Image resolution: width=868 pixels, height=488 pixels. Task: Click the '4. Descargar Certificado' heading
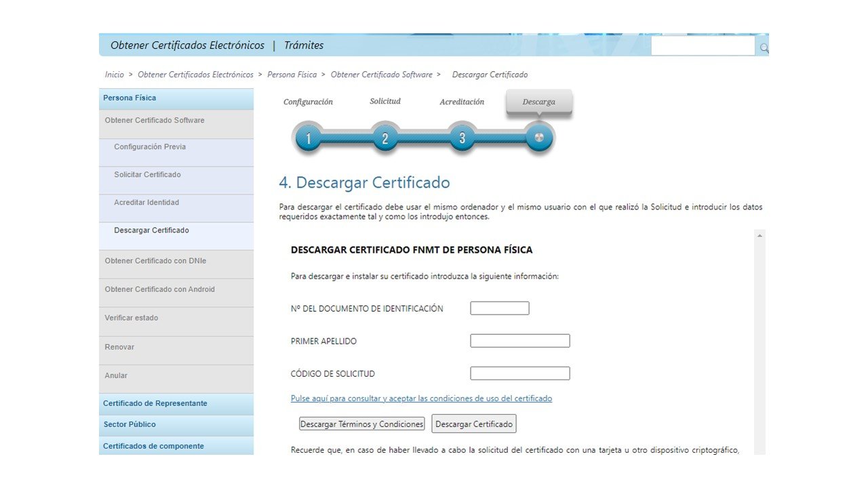tap(364, 182)
